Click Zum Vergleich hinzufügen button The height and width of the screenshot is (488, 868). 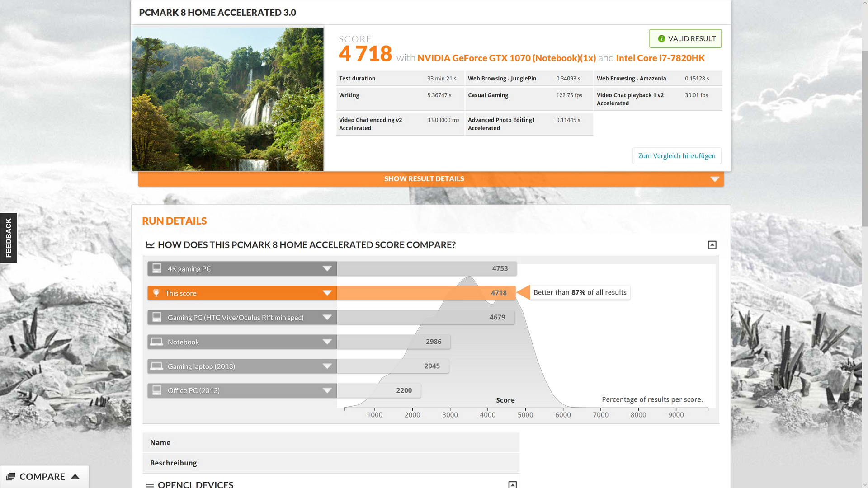pos(676,156)
